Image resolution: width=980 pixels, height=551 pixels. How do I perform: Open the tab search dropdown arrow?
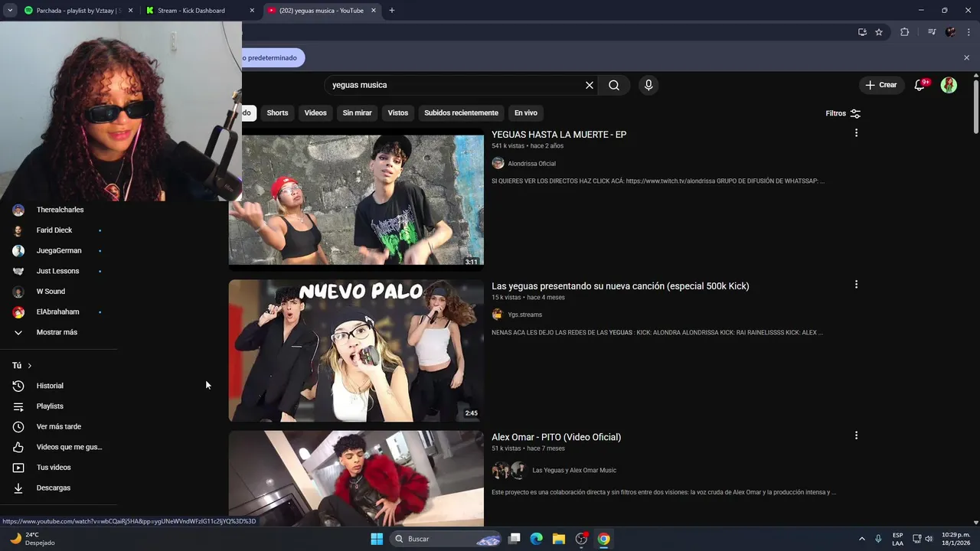coord(10,11)
